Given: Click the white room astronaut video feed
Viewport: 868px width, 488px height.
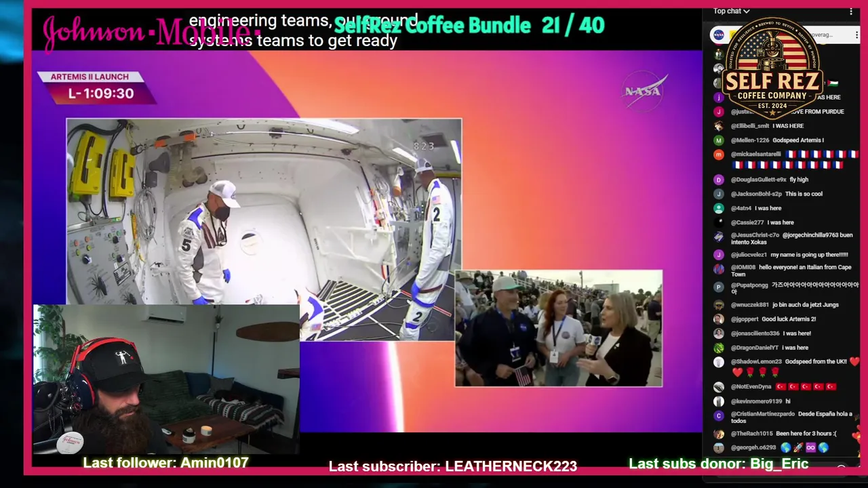Looking at the screenshot, I should pyautogui.click(x=264, y=230).
